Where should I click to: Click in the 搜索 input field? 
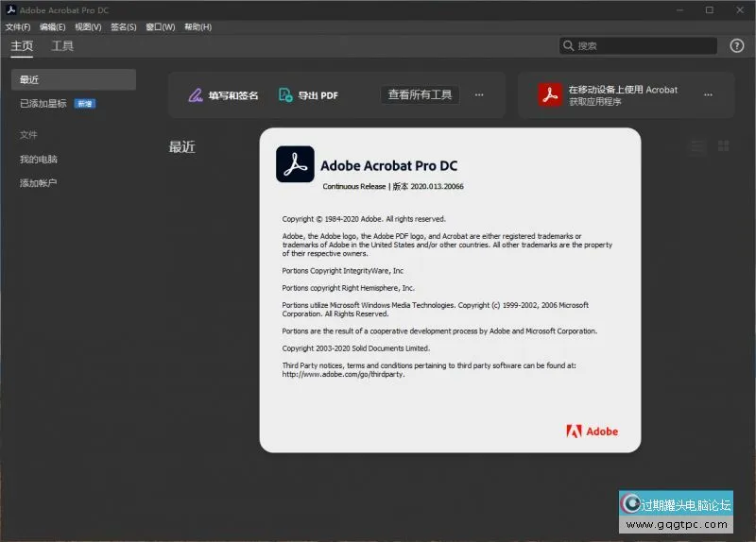pos(644,45)
